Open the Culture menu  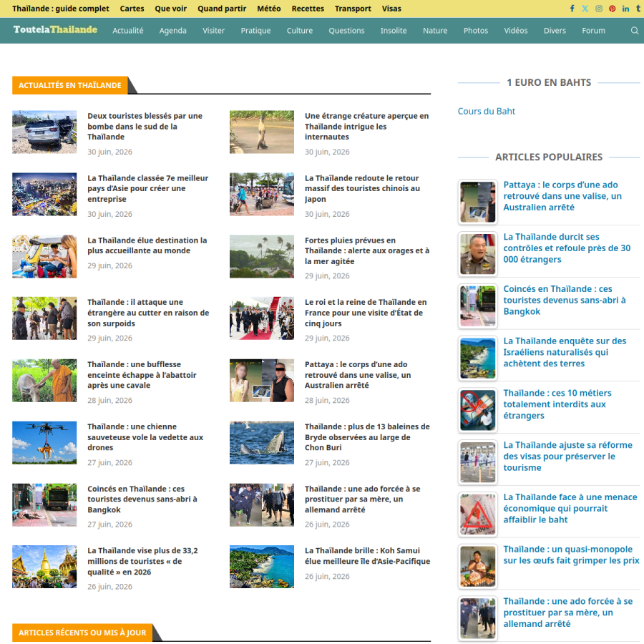(x=299, y=30)
